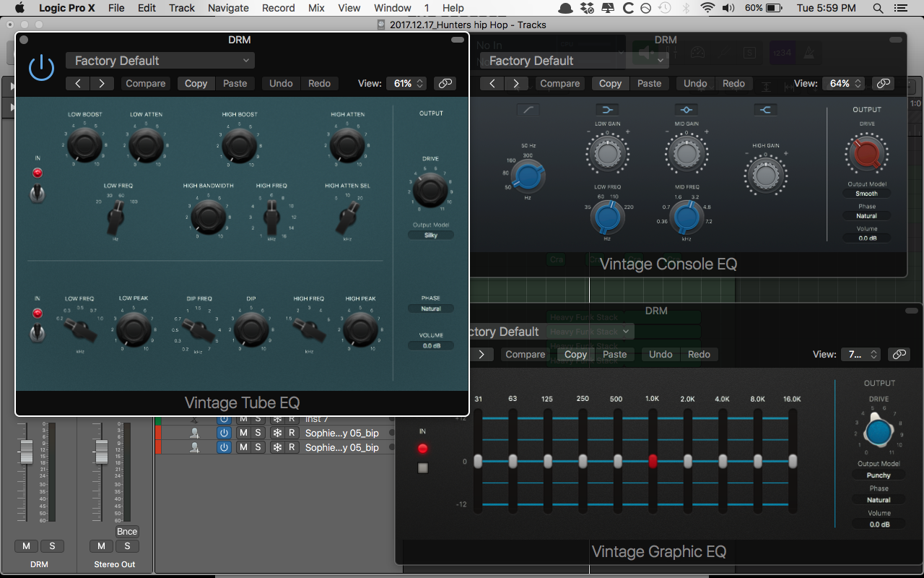
Task: Open Factory Default preset menu in Vintage Tube EQ
Action: [160, 61]
